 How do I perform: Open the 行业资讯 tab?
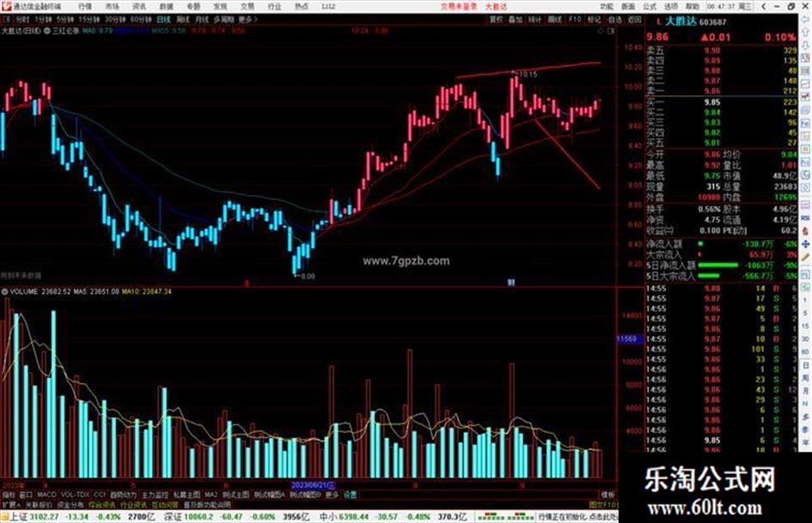tap(133, 504)
